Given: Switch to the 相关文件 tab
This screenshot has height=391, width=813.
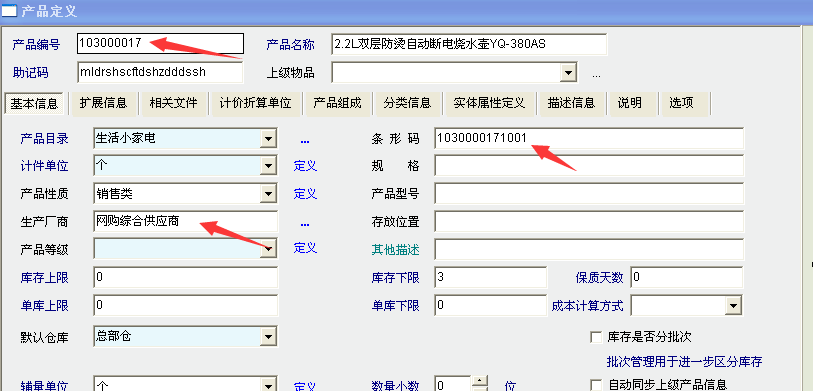Looking at the screenshot, I should [x=174, y=103].
